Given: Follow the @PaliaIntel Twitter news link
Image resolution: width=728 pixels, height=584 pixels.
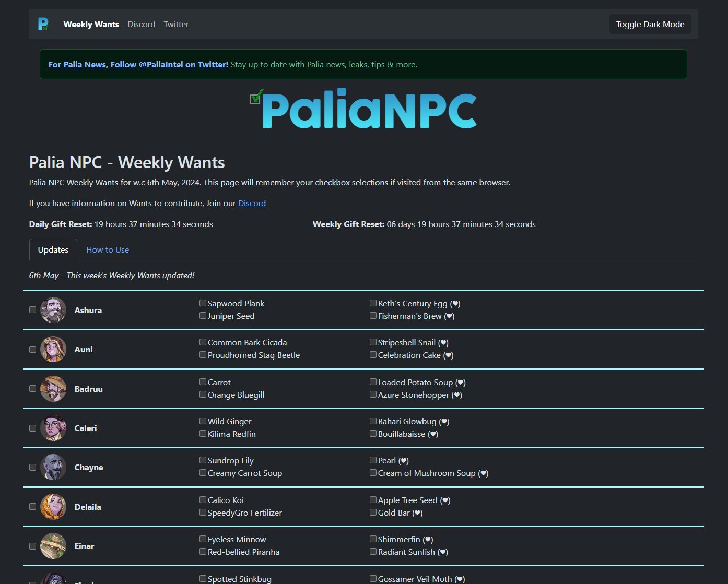Looking at the screenshot, I should click(138, 64).
